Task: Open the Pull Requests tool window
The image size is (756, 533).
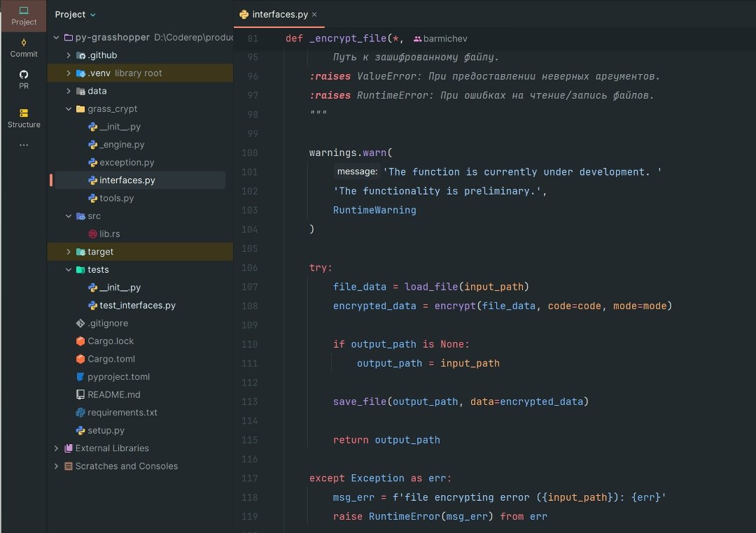Action: click(23, 78)
